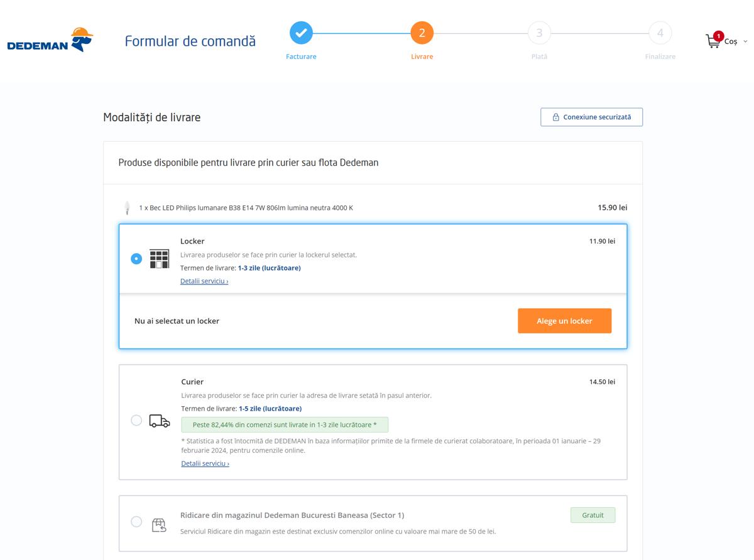Click the Dedeman logo

pos(50,40)
